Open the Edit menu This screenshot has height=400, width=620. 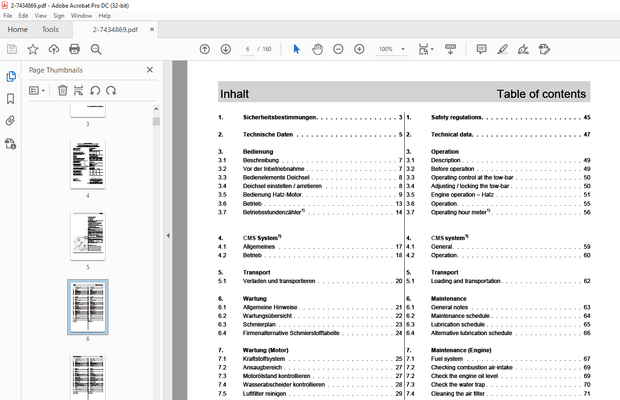coord(23,16)
